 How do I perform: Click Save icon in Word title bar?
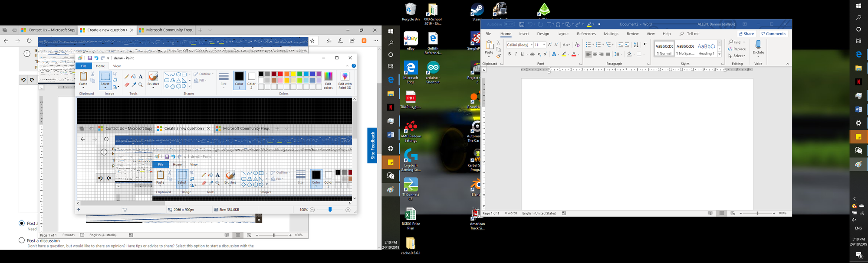pyautogui.click(x=522, y=24)
